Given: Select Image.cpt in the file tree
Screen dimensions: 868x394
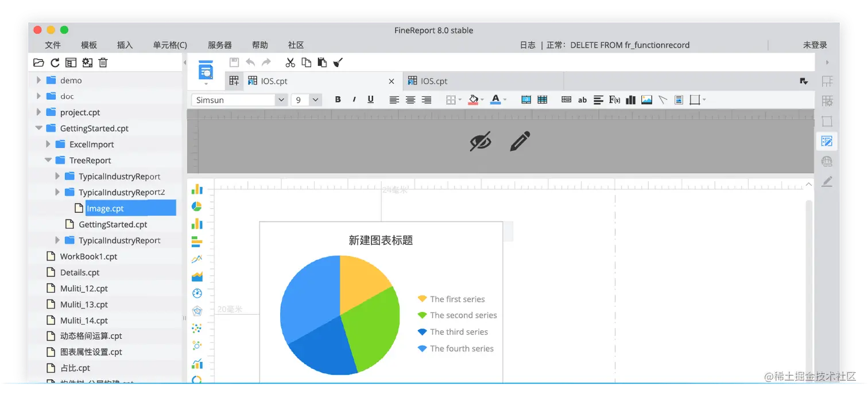Looking at the screenshot, I should pos(104,208).
